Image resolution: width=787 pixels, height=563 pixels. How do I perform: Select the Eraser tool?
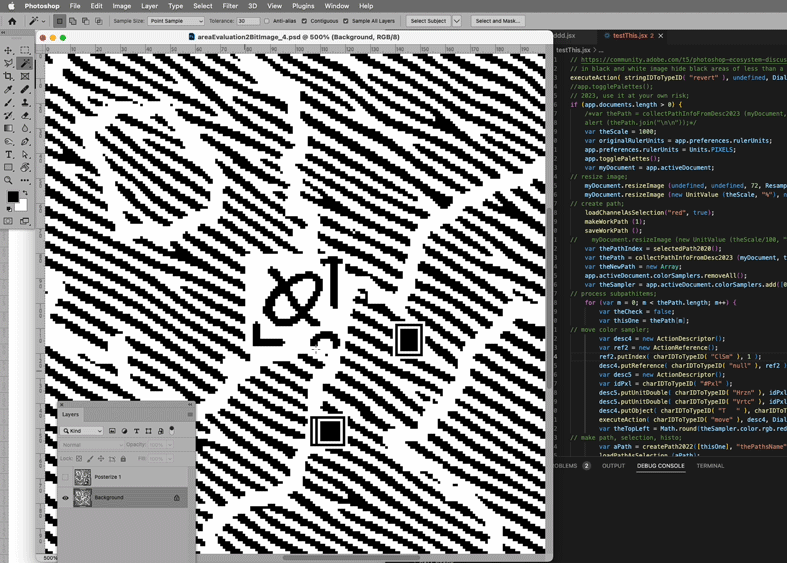pyautogui.click(x=25, y=115)
